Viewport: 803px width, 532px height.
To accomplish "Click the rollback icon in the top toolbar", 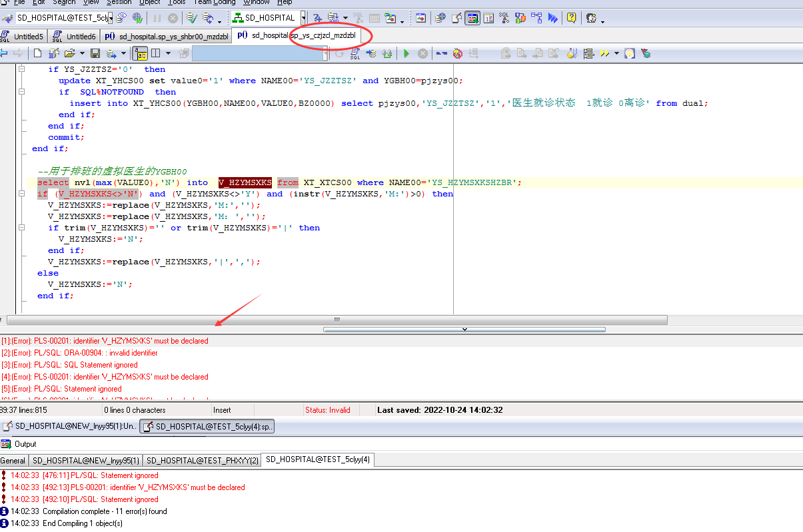I will (x=208, y=18).
